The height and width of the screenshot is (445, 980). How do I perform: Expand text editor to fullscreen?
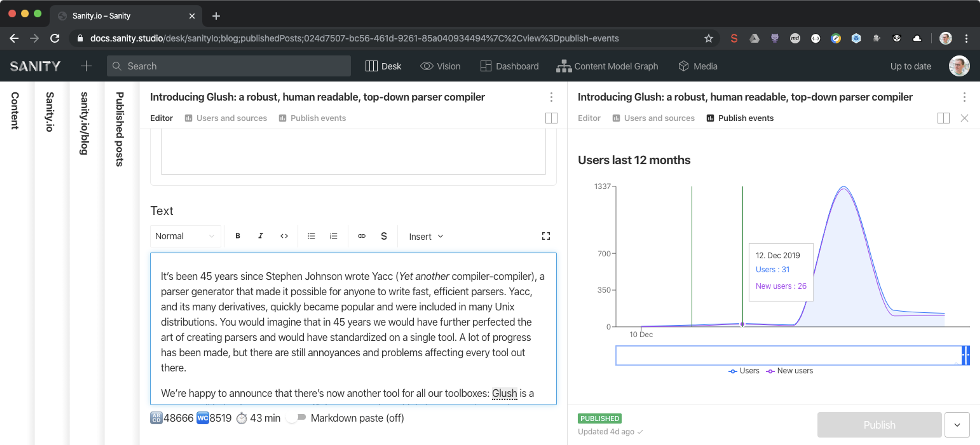pyautogui.click(x=546, y=236)
